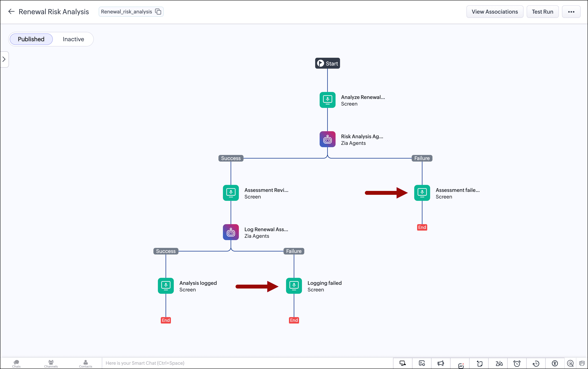Open the Assessment failed screen node icon
This screenshot has height=369, width=588.
pos(422,193)
